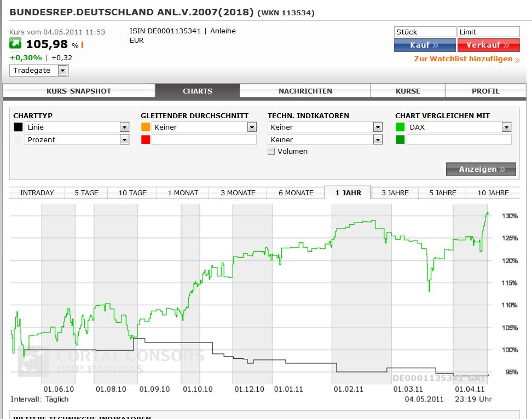Open the Gleitender Durchschnitt Keiner dropdown
Viewport: 532px width, 419px height.
click(x=252, y=127)
